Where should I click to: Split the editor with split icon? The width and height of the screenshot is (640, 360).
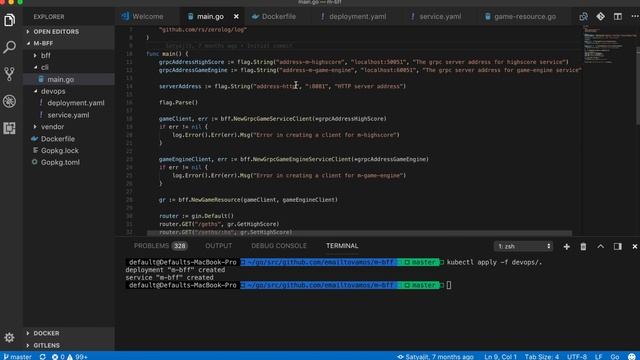pyautogui.click(x=618, y=17)
